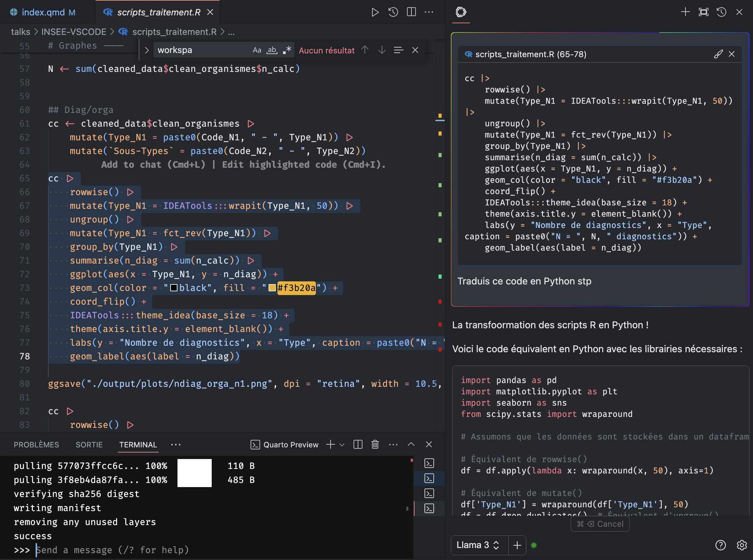753x560 pixels.
Task: Split the editor to the right
Action: (x=411, y=12)
